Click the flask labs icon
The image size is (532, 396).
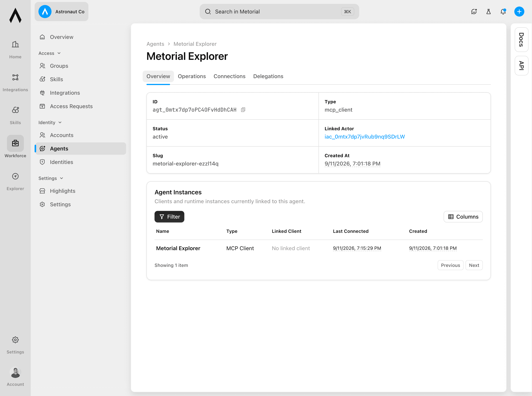[488, 12]
